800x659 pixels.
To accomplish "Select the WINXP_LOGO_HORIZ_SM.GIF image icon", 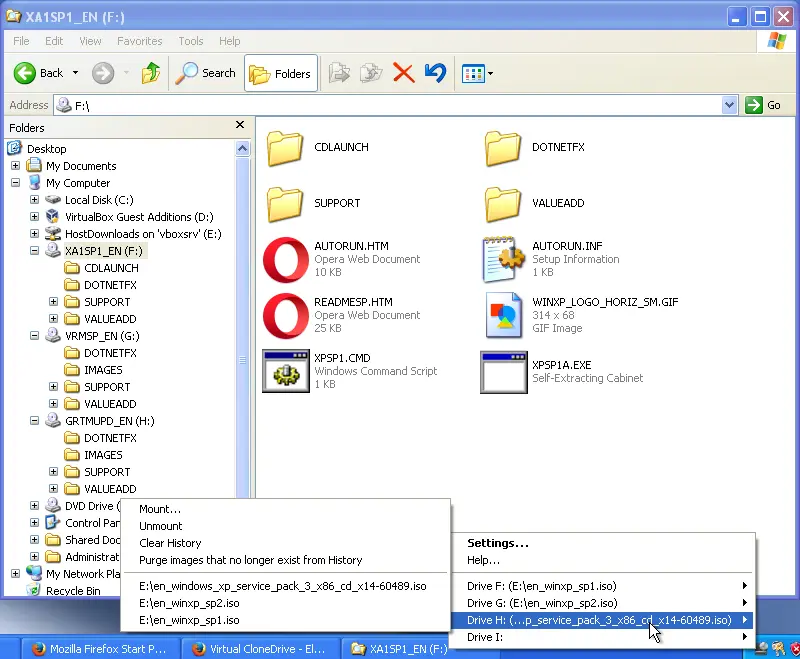I will tap(504, 316).
